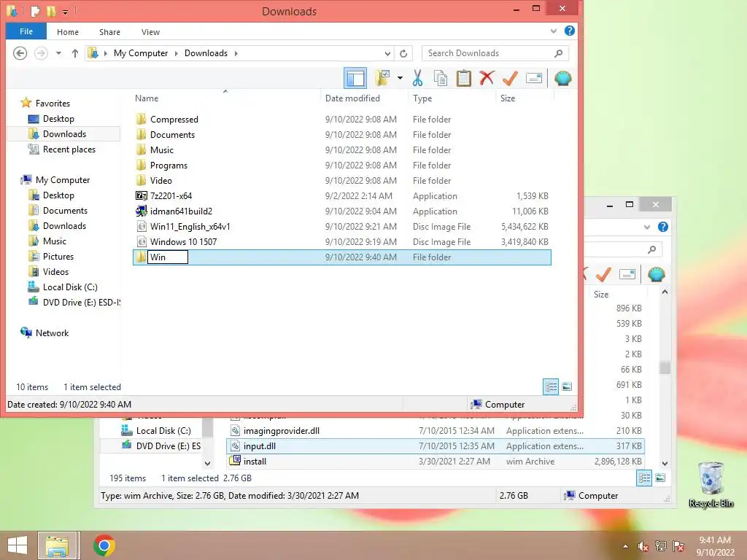Image resolution: width=747 pixels, height=560 pixels.
Task: Click the back window's file list scrollbar thumb
Action: pyautogui.click(x=665, y=367)
